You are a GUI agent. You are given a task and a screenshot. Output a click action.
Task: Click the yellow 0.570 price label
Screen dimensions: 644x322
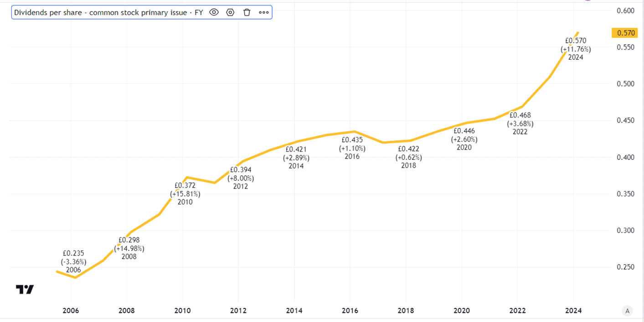pyautogui.click(x=624, y=33)
